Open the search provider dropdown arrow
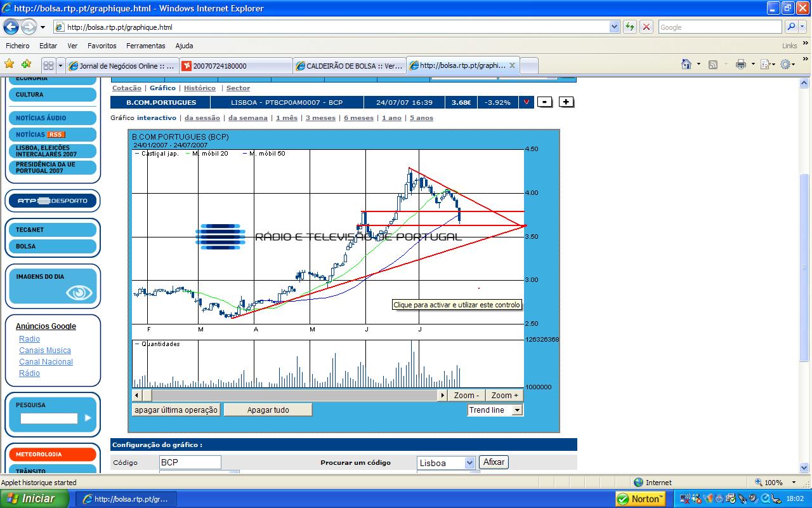This screenshot has width=812, height=508. point(804,27)
